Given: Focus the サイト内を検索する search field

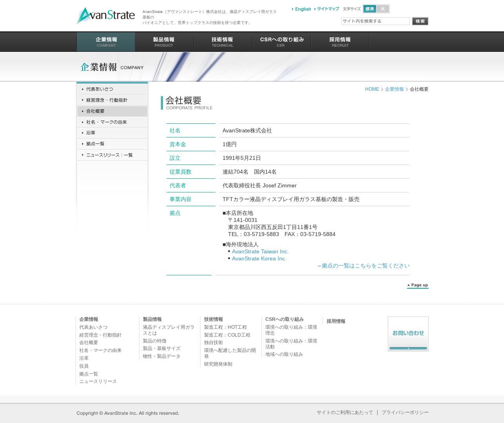Looking at the screenshot, I should click(375, 21).
